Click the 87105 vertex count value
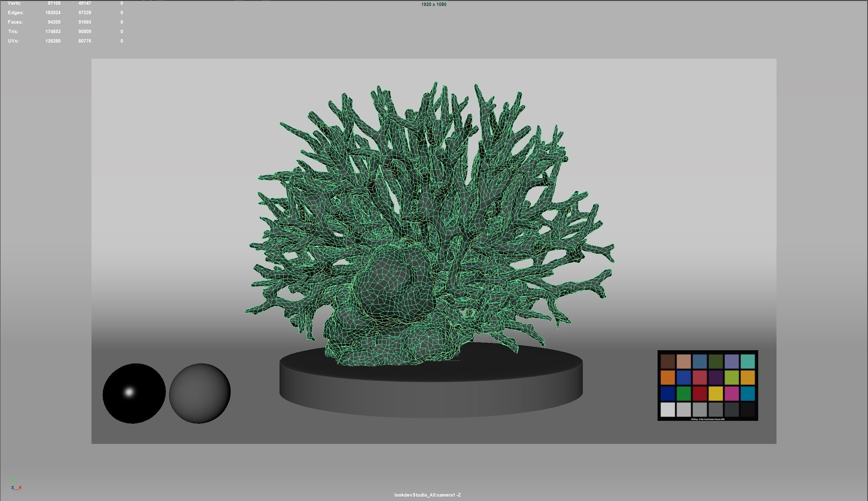This screenshot has width=868, height=501. pos(54,3)
